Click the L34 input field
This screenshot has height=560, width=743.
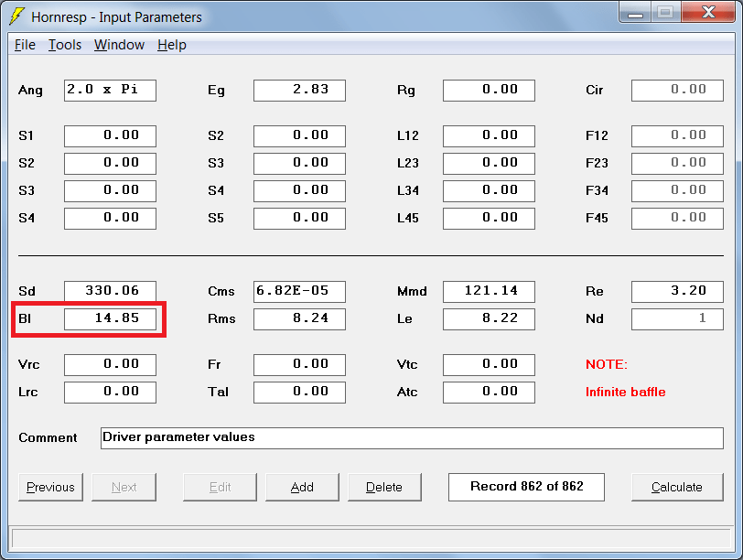pos(489,191)
